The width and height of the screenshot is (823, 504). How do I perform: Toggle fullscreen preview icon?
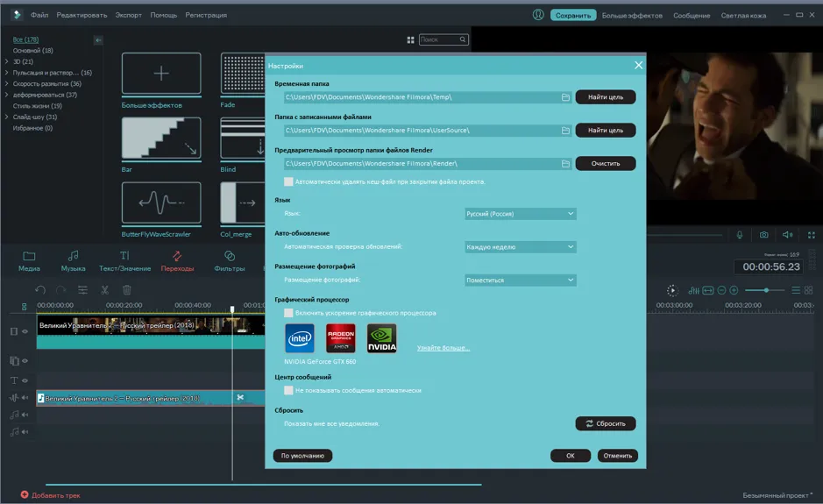(x=812, y=235)
